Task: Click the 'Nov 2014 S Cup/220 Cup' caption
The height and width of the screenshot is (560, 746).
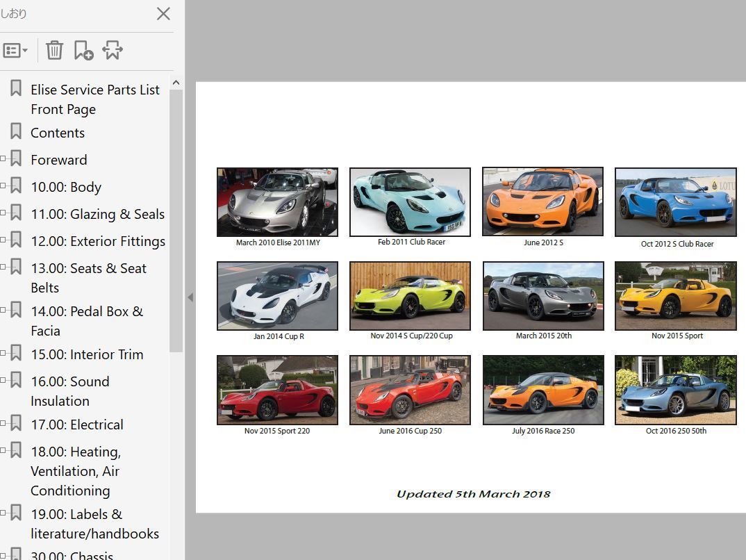Action: coord(411,336)
